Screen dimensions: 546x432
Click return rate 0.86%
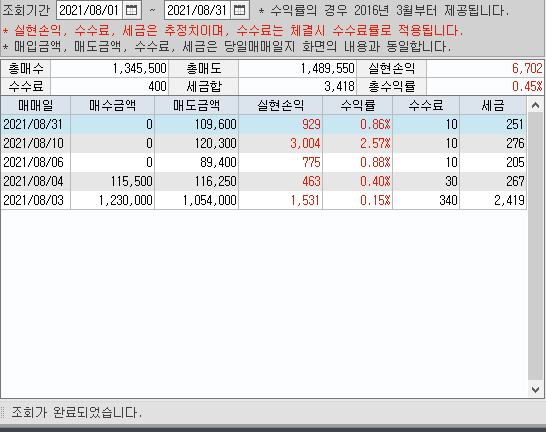pos(375,124)
